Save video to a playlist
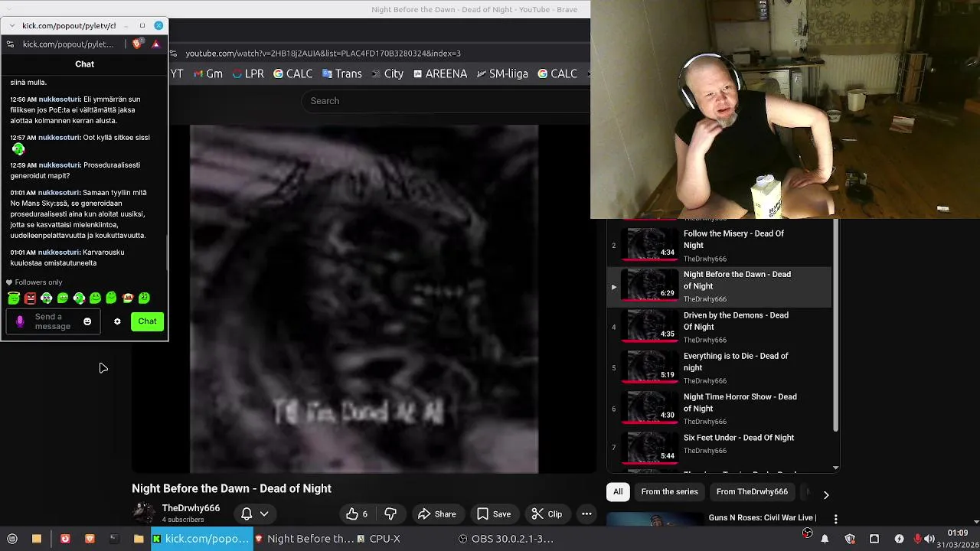This screenshot has height=551, width=980. [493, 514]
